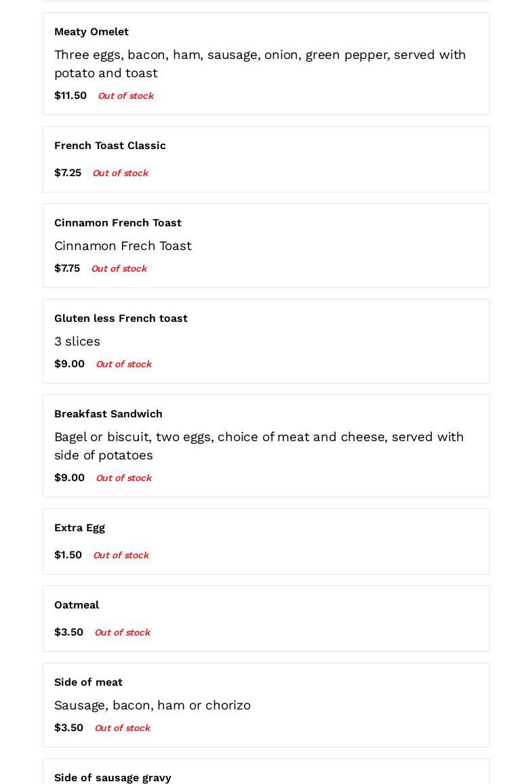Click the Meaty Omelet ingredients description
This screenshot has width=532, height=784.
tap(260, 64)
